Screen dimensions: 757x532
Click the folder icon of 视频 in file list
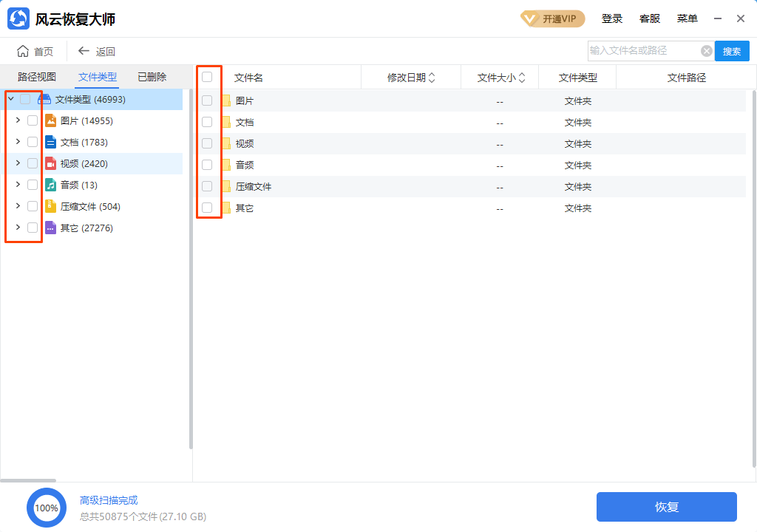[226, 143]
